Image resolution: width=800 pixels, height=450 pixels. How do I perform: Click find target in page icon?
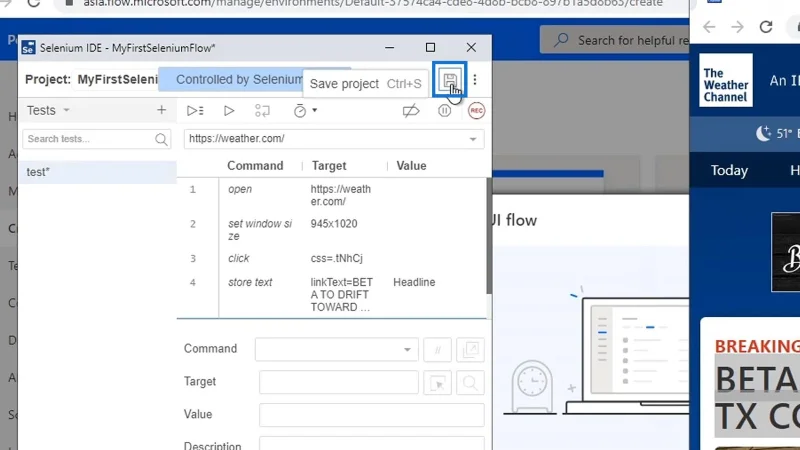coord(470,382)
